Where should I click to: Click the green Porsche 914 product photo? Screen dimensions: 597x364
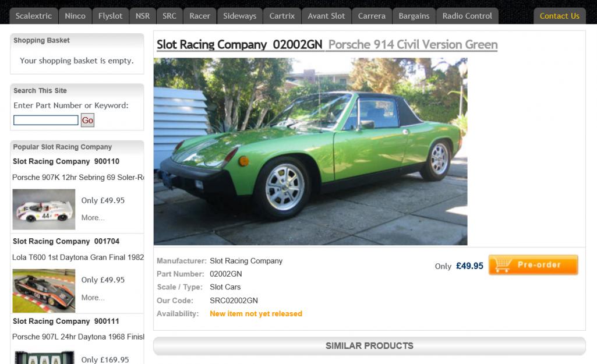[x=310, y=151]
